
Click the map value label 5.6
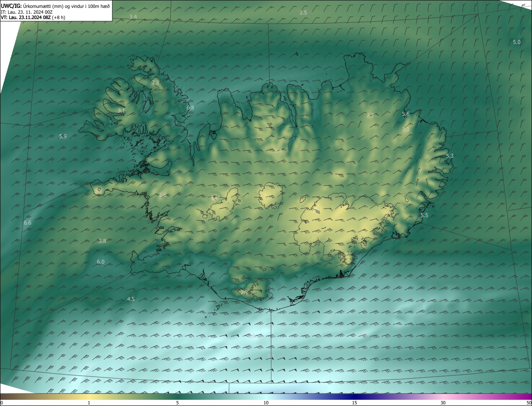click(406, 114)
